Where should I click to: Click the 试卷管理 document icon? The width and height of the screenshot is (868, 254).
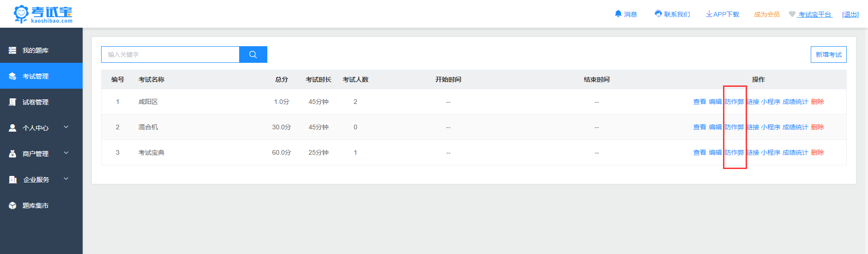pos(12,102)
